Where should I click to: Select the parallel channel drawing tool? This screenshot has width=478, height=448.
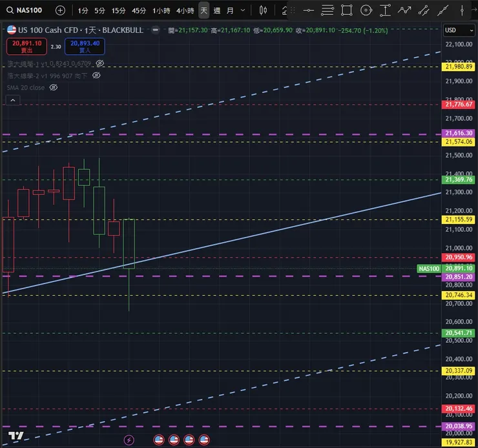click(424, 10)
